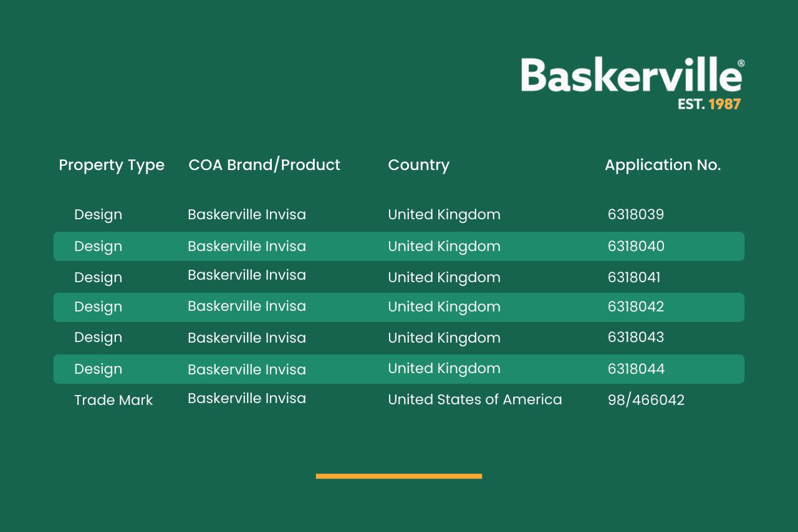Select Baskerville Invisa in the 6318041 row
Screen dimensions: 798x532
point(247,275)
